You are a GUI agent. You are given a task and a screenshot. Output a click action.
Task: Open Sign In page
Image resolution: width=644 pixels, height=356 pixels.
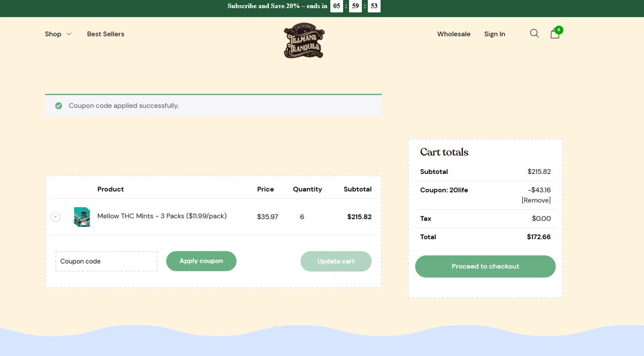495,34
